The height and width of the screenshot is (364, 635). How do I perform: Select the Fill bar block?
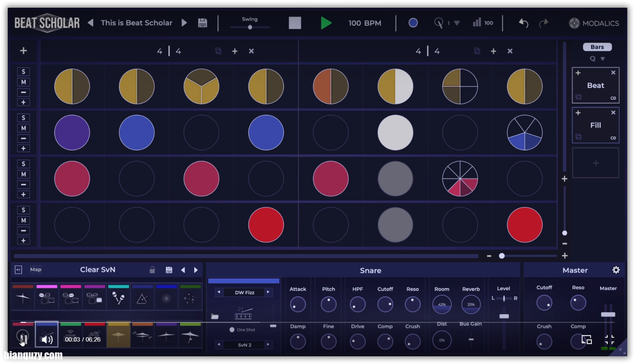(596, 125)
